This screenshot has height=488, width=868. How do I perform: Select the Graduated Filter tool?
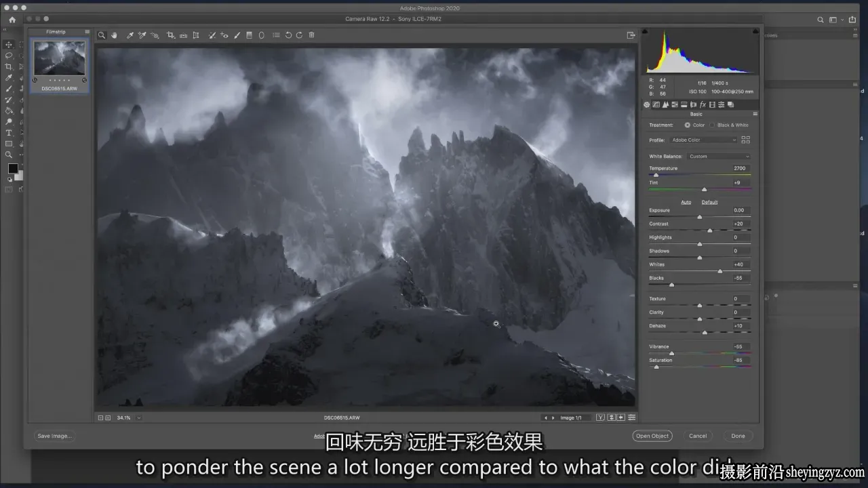click(x=249, y=35)
